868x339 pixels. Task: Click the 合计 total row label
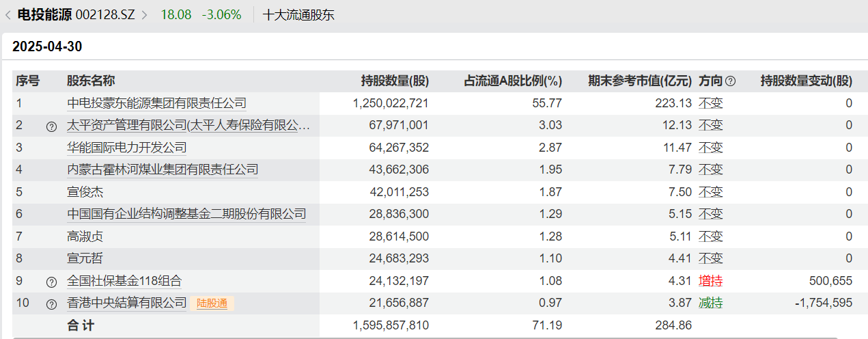pyautogui.click(x=81, y=325)
